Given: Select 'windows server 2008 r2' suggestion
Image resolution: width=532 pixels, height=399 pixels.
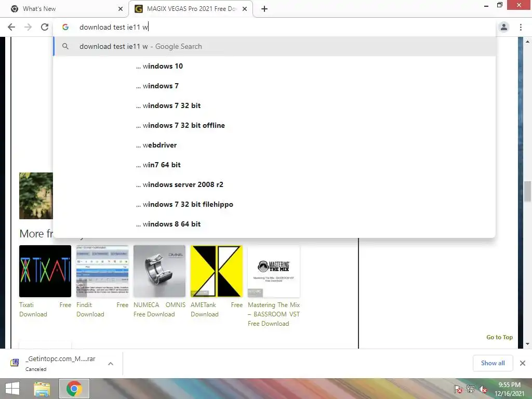Looking at the screenshot, I should 274,184.
